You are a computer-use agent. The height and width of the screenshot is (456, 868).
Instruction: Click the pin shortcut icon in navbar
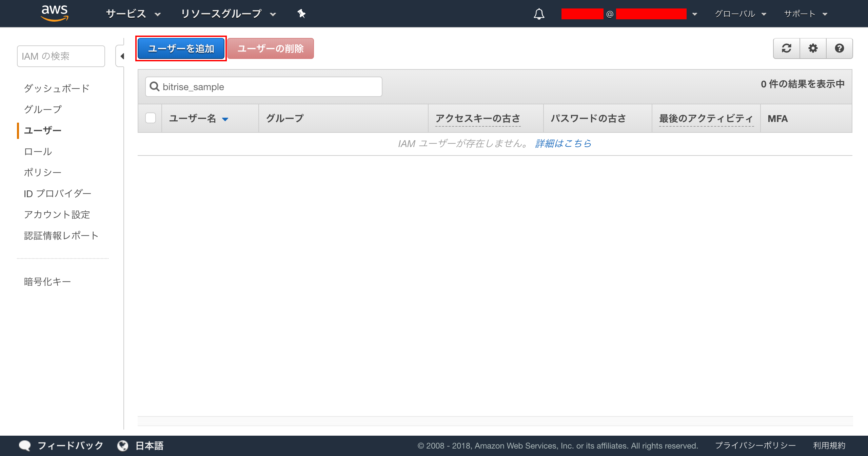pos(301,14)
